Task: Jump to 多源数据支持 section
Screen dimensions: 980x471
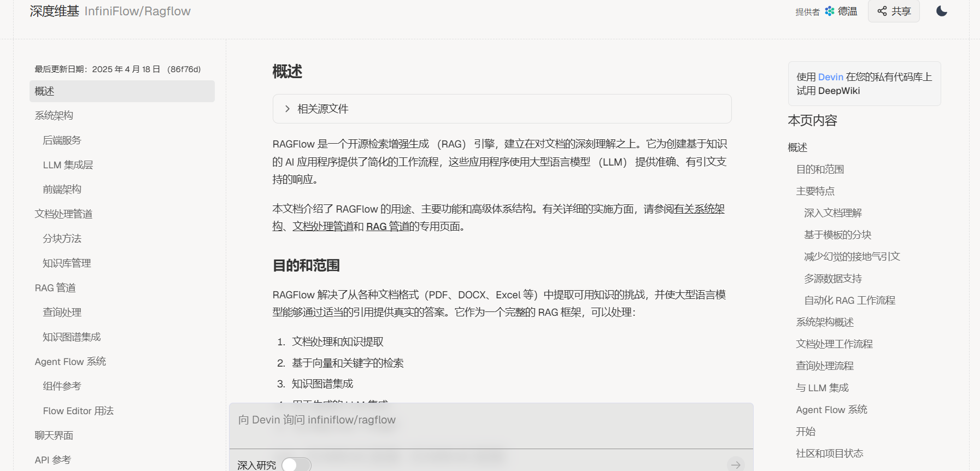Action: (833, 278)
